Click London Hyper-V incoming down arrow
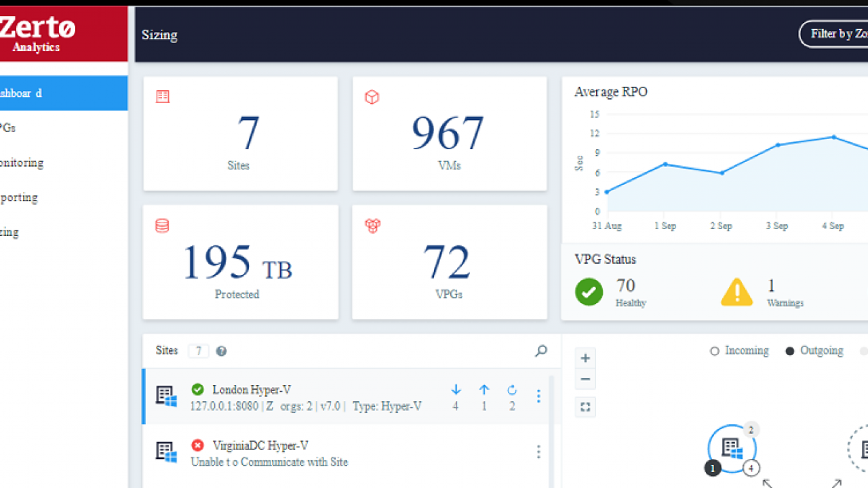The image size is (868, 488). pos(456,390)
